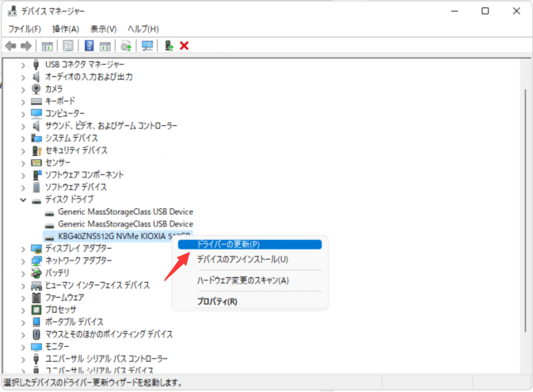
Task: Expand the ソフトウェア デバイス category chevron
Action: pos(23,188)
